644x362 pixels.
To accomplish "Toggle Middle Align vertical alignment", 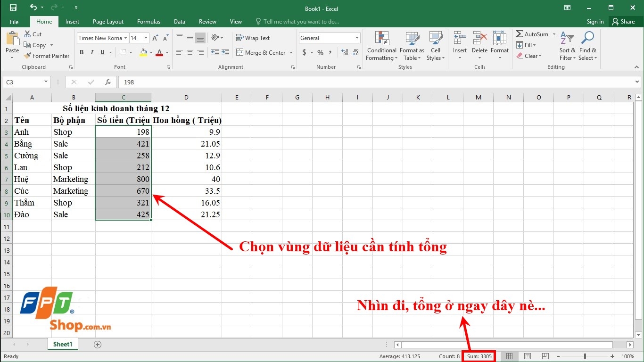I will (190, 38).
